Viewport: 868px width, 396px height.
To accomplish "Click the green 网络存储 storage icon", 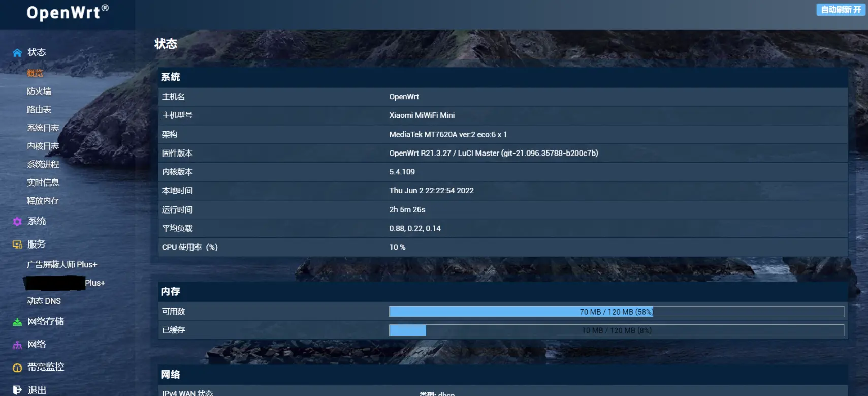I will tap(17, 322).
